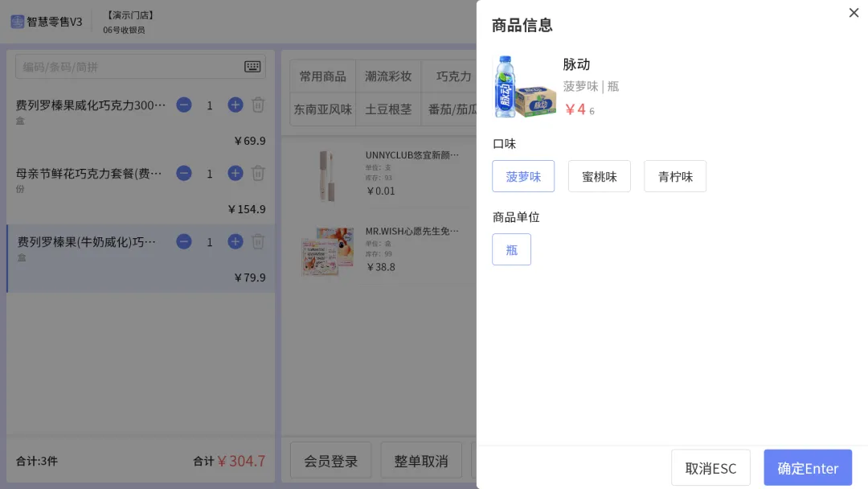
Task: Delete 母亲节鲜花巧克力套餐 from cart
Action: 258,174
